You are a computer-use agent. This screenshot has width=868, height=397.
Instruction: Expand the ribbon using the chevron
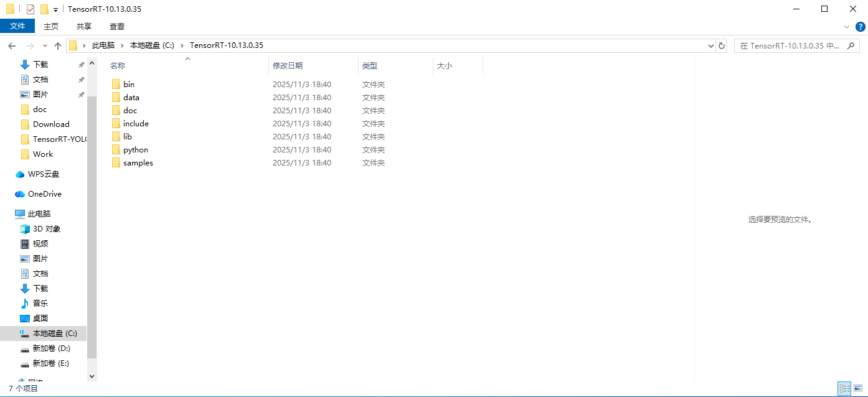click(846, 27)
